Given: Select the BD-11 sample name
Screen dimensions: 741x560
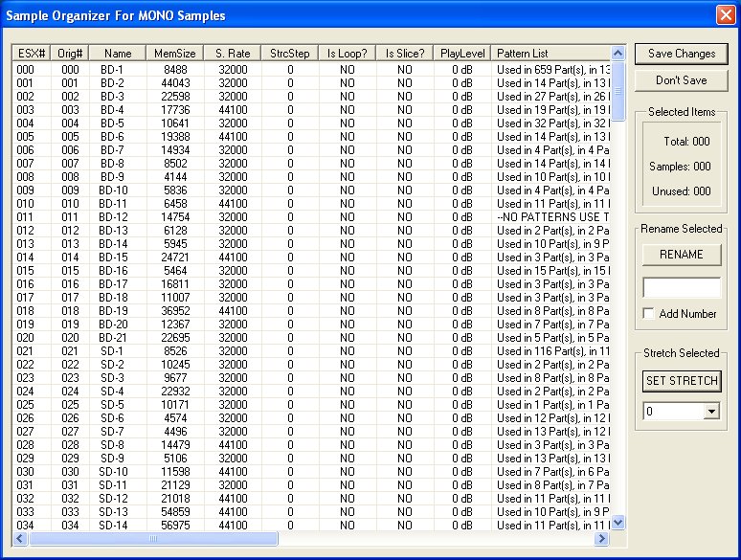Looking at the screenshot, I should click(113, 204).
